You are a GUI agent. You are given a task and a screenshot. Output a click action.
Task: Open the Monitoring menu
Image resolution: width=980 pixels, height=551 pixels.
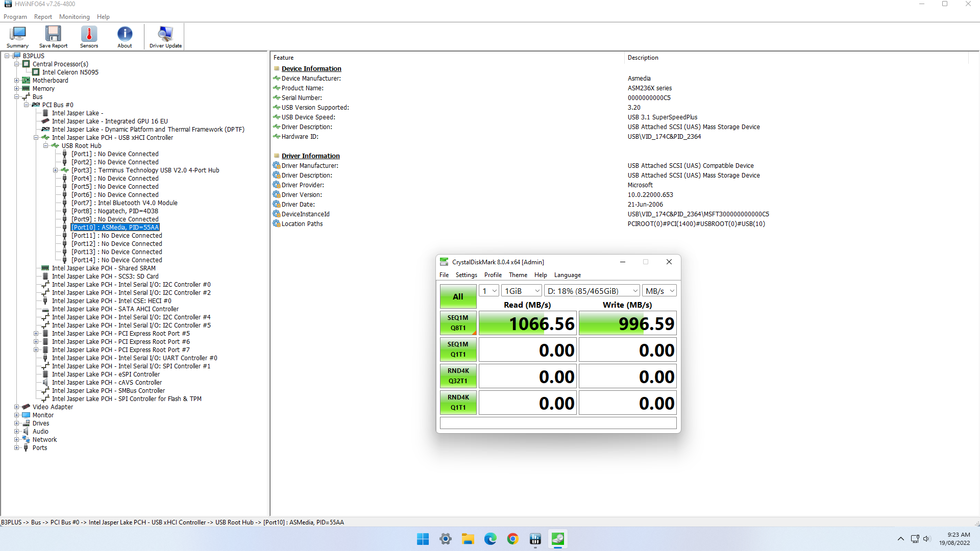click(x=75, y=17)
